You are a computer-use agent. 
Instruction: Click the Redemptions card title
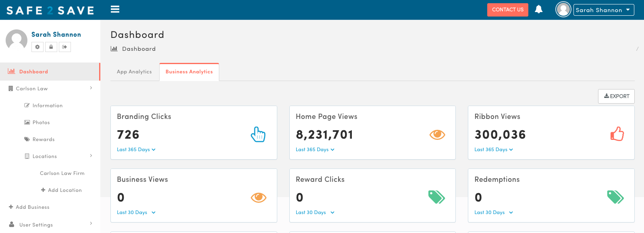497,179
